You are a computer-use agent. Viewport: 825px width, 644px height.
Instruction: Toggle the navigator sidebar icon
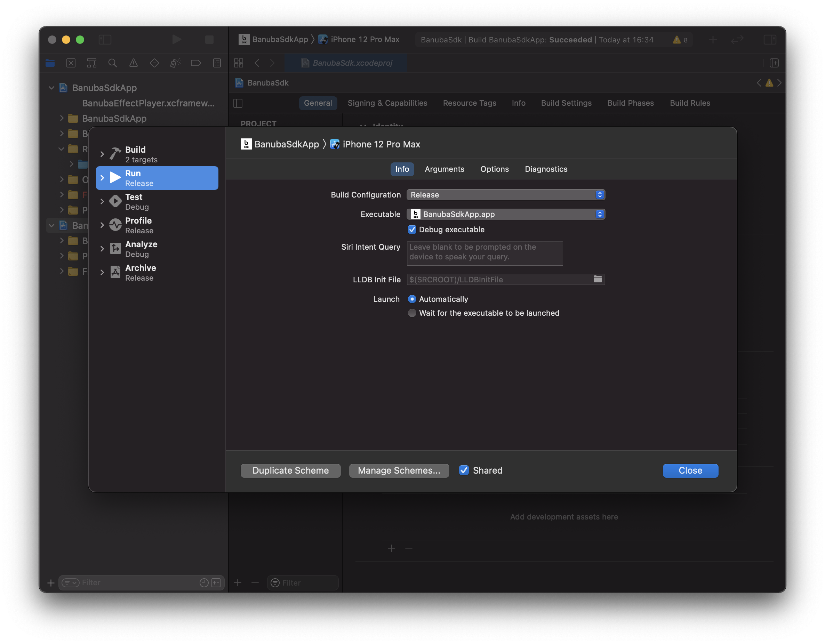[105, 39]
